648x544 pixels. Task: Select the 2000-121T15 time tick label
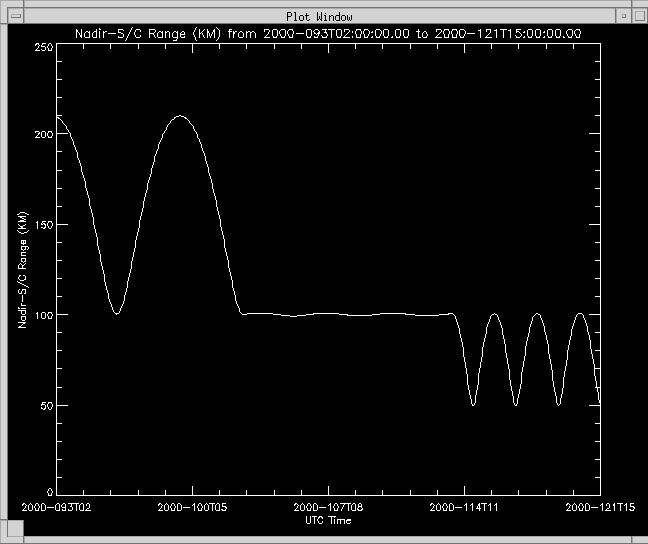tap(600, 508)
